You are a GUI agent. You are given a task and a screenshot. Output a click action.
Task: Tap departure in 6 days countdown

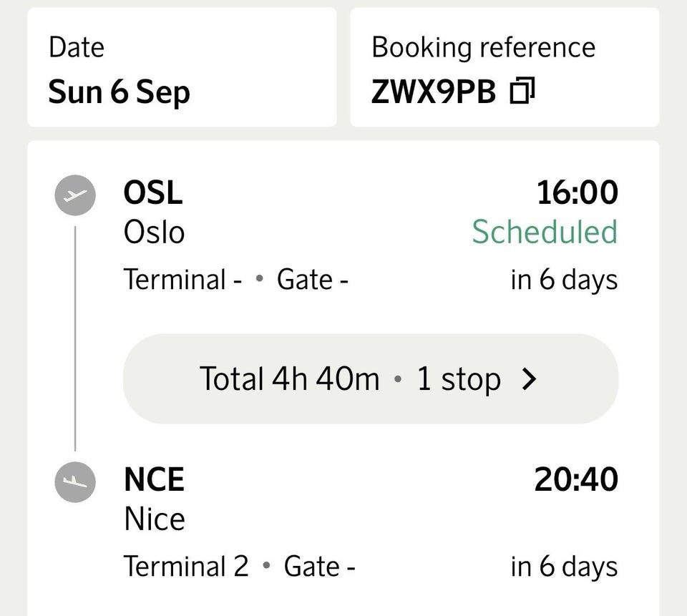[x=565, y=280]
